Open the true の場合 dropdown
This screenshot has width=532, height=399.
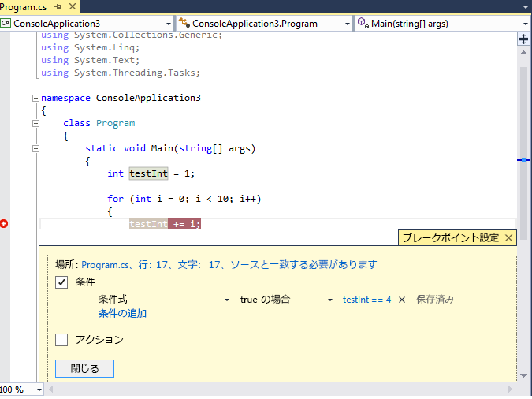[286, 300]
